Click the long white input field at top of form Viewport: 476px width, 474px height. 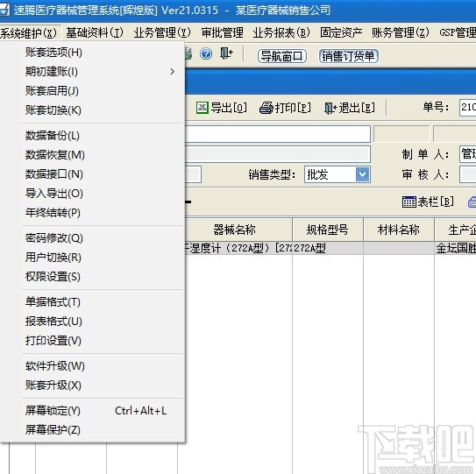pyautogui.click(x=278, y=134)
